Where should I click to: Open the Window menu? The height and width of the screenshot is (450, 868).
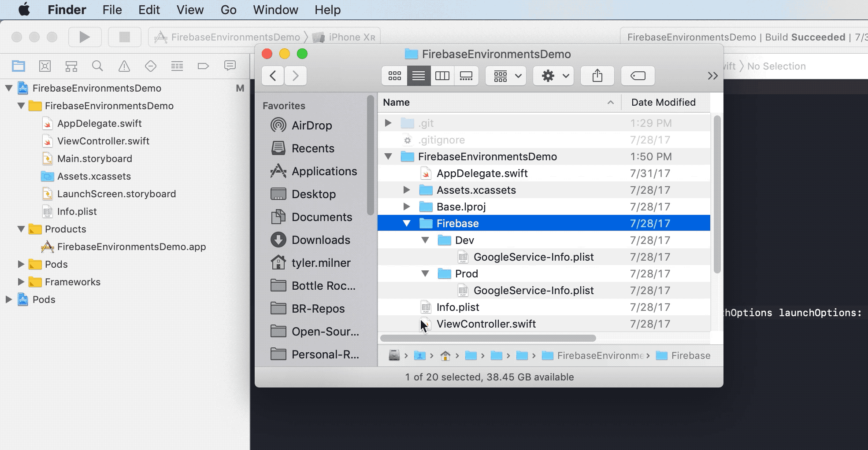click(275, 10)
